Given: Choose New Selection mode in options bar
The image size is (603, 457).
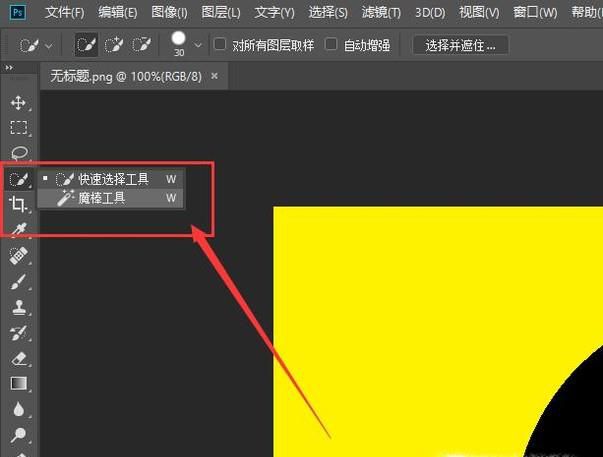Looking at the screenshot, I should click(x=86, y=45).
